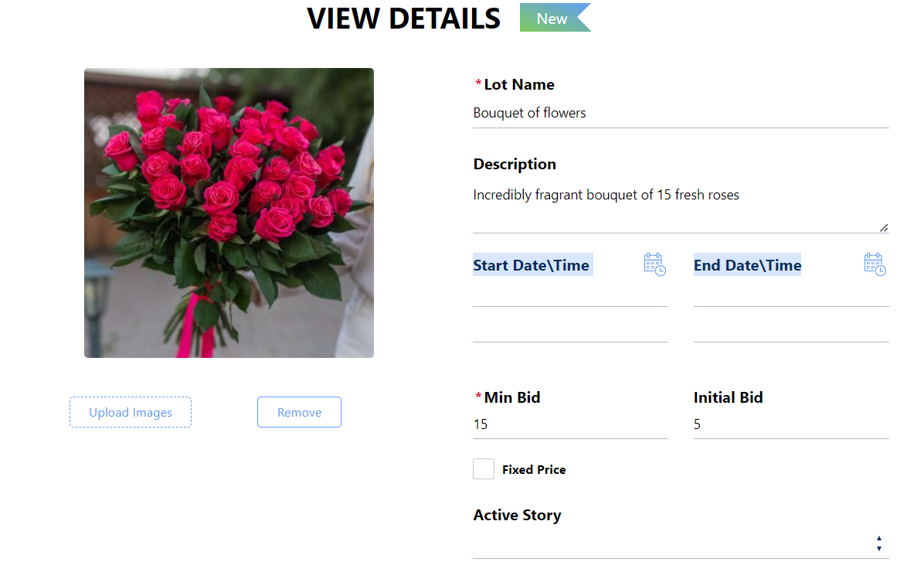Open the Start Date\Time calendar picker icon
924x562 pixels.
pyautogui.click(x=654, y=264)
